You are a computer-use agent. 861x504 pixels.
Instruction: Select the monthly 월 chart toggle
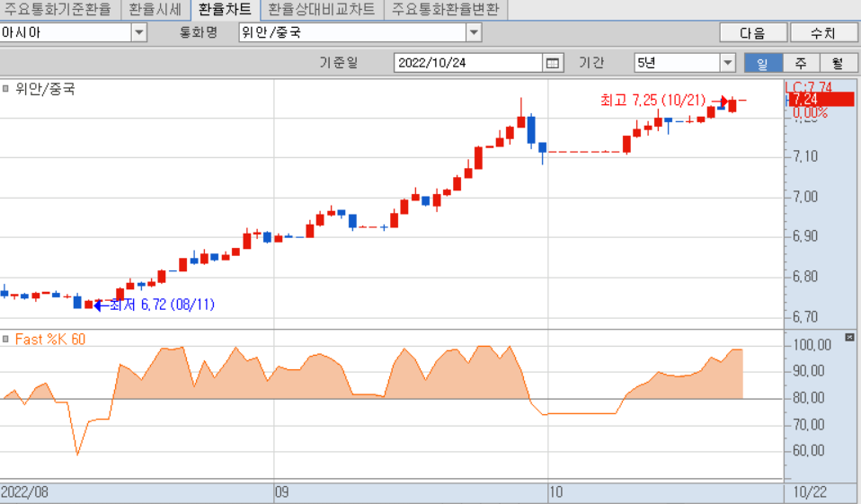(x=838, y=63)
